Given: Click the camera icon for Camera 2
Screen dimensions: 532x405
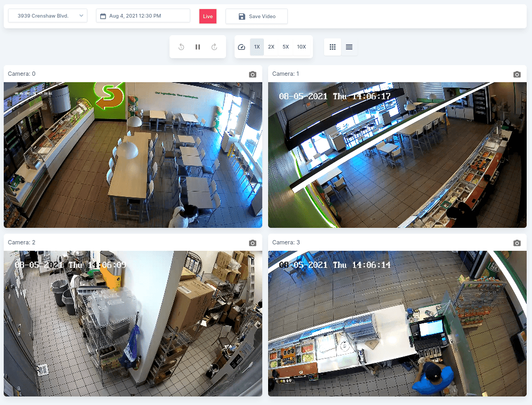Looking at the screenshot, I should click(253, 243).
